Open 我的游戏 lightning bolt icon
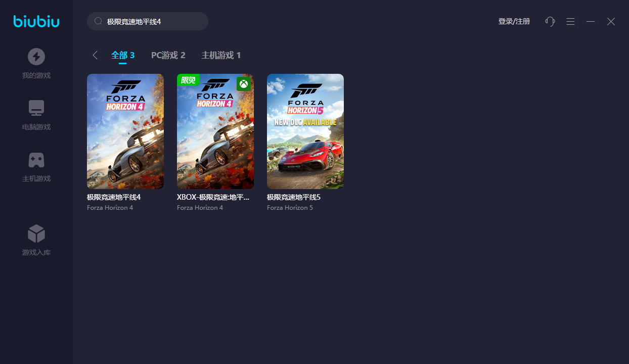629x364 pixels. (x=36, y=57)
